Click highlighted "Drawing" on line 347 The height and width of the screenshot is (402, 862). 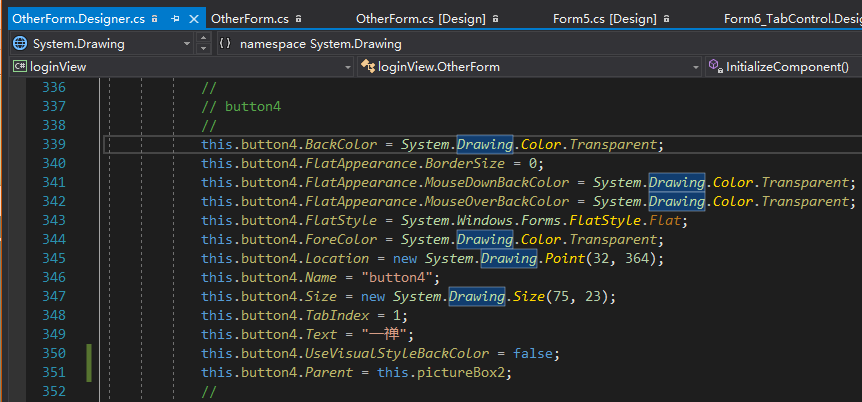click(x=477, y=297)
